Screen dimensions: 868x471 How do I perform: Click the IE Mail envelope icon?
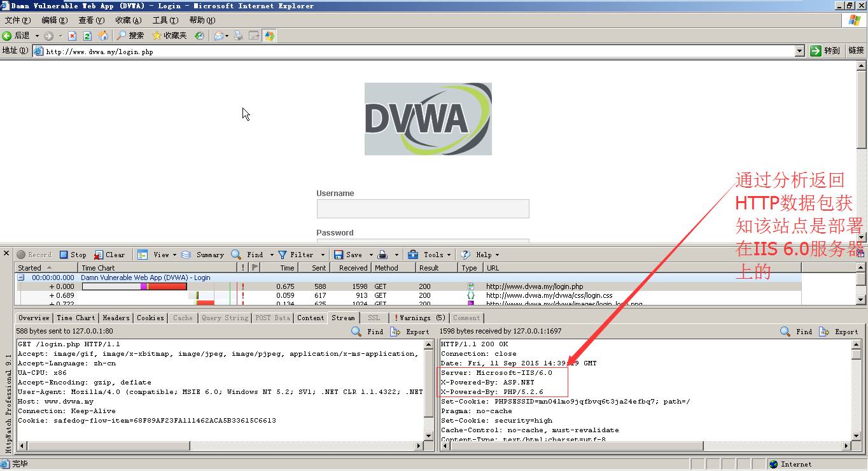point(218,36)
